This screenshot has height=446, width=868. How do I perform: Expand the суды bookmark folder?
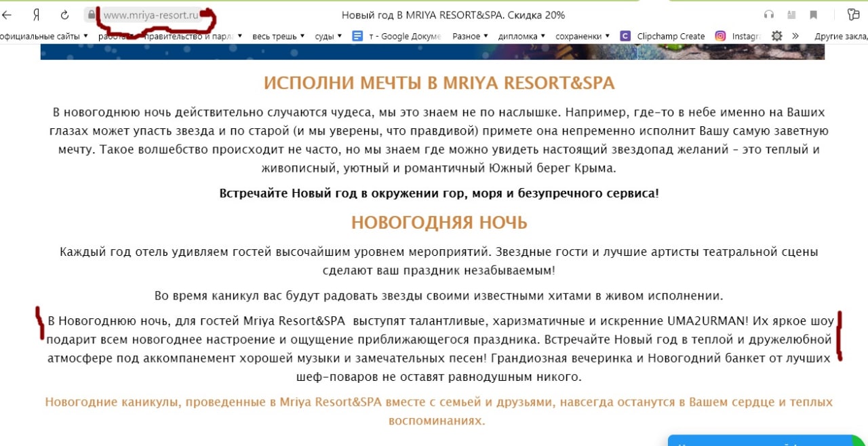[x=329, y=36]
